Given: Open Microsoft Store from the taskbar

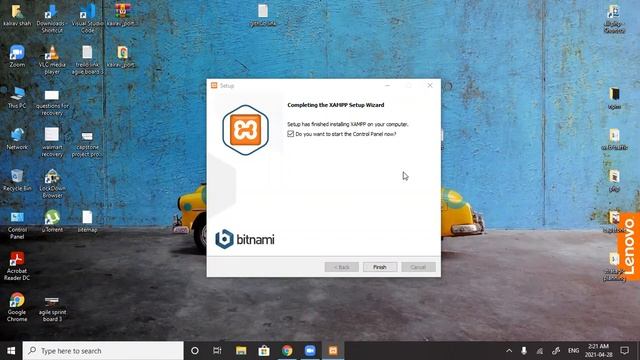Looking at the screenshot, I should point(264,351).
